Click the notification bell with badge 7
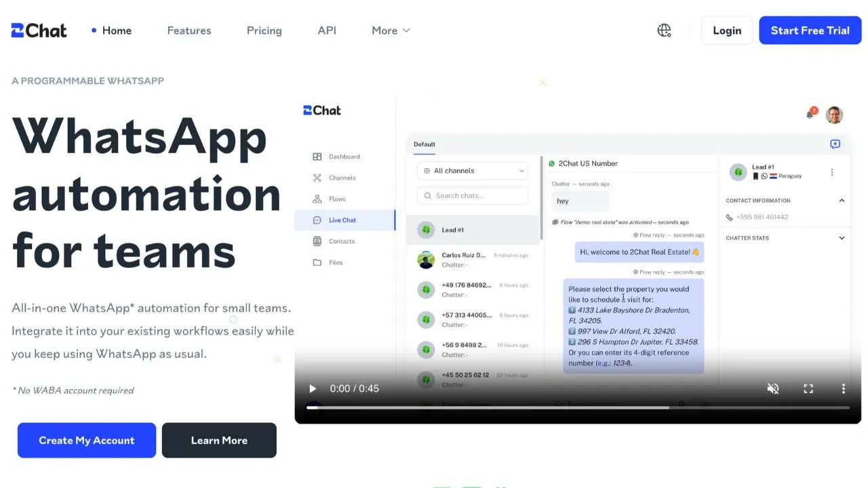Screen dimensions: 868x488 pyautogui.click(x=810, y=113)
